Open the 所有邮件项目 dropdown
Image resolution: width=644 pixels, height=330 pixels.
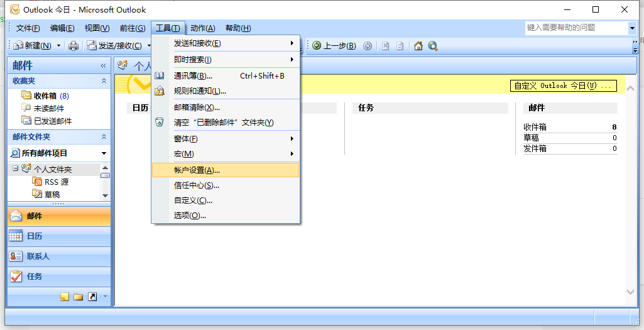104,153
